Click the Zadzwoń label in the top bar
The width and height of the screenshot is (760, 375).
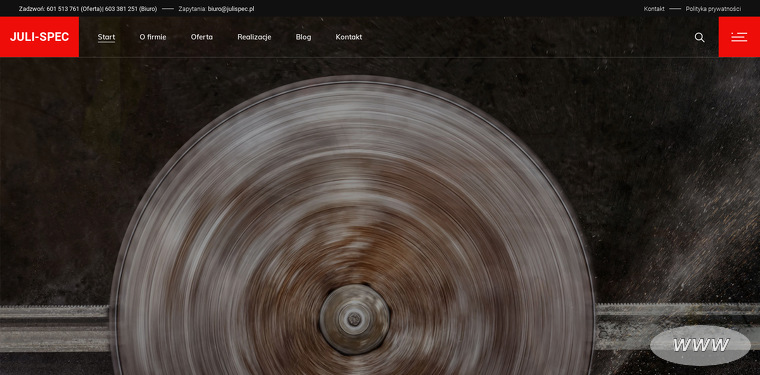[32, 9]
